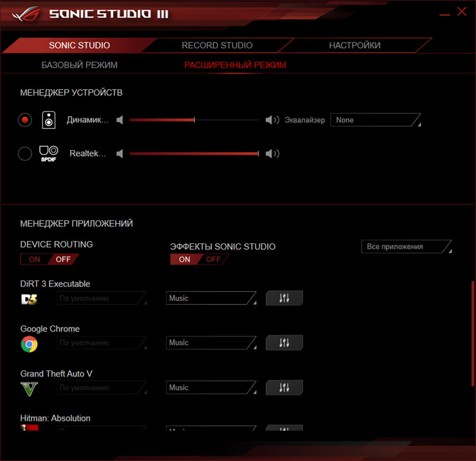Turn Sonic Studio effects OFF
The height and width of the screenshot is (461, 476).
coord(213,259)
